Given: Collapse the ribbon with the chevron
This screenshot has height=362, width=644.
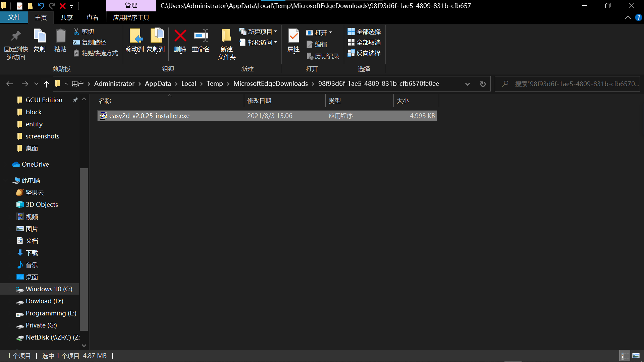Looking at the screenshot, I should point(628,17).
